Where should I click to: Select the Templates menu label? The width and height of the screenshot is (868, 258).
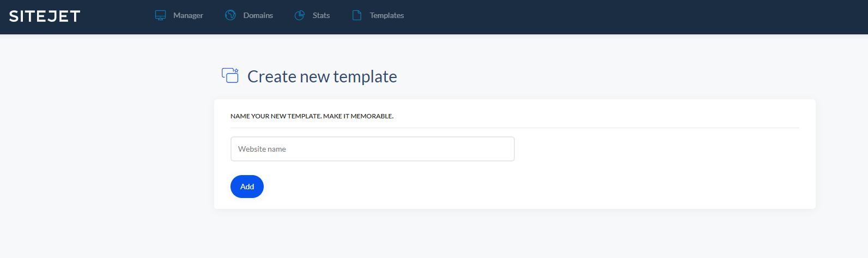point(387,15)
